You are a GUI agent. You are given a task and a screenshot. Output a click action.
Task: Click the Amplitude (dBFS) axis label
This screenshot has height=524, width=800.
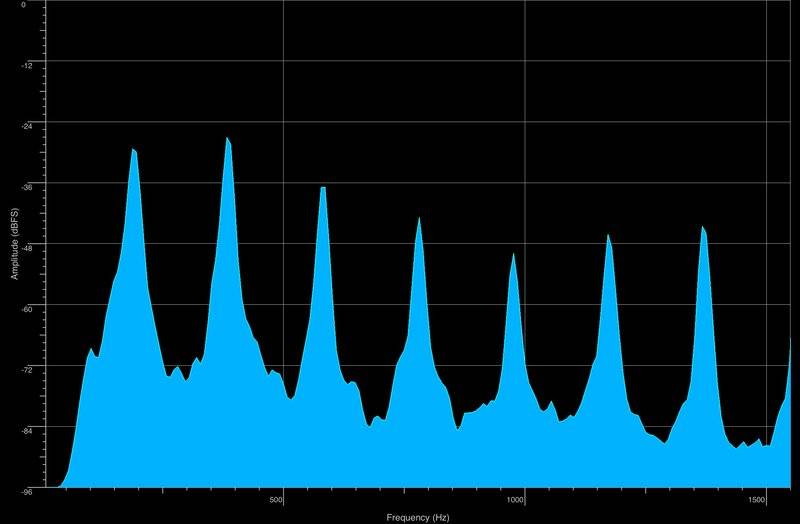click(x=15, y=244)
